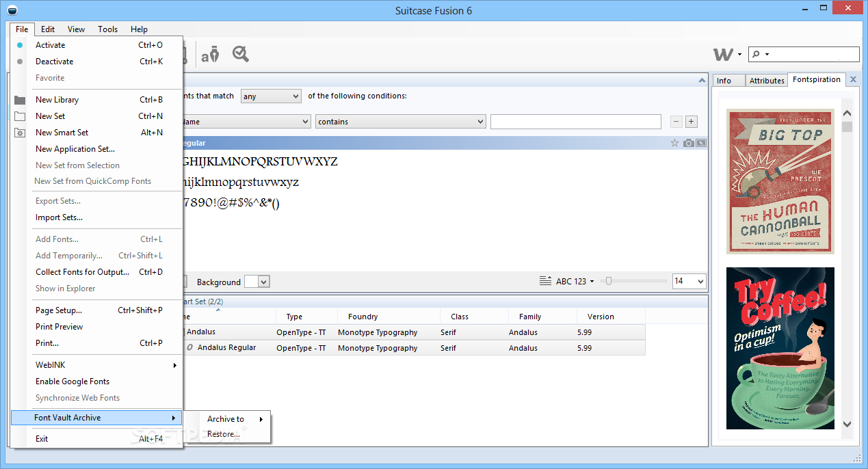Click Fontspiration scrollbar up arrow

click(847, 113)
